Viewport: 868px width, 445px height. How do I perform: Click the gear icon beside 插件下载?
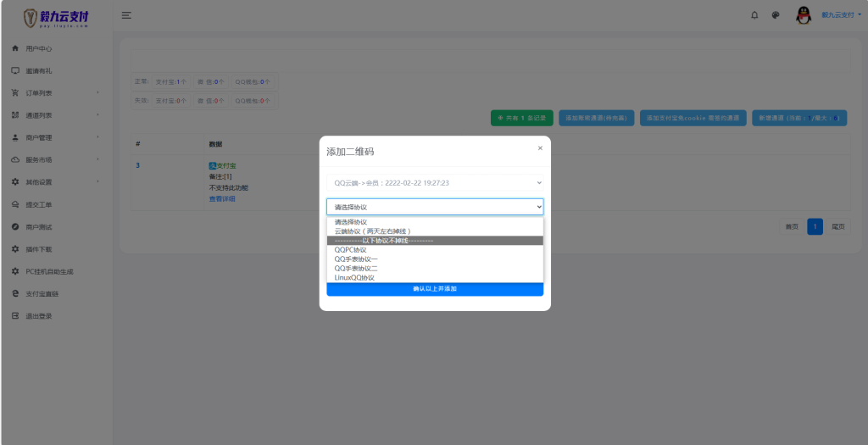click(x=15, y=249)
